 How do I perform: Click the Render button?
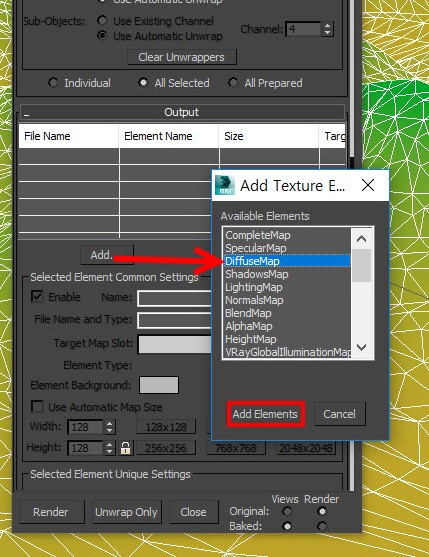click(x=51, y=512)
